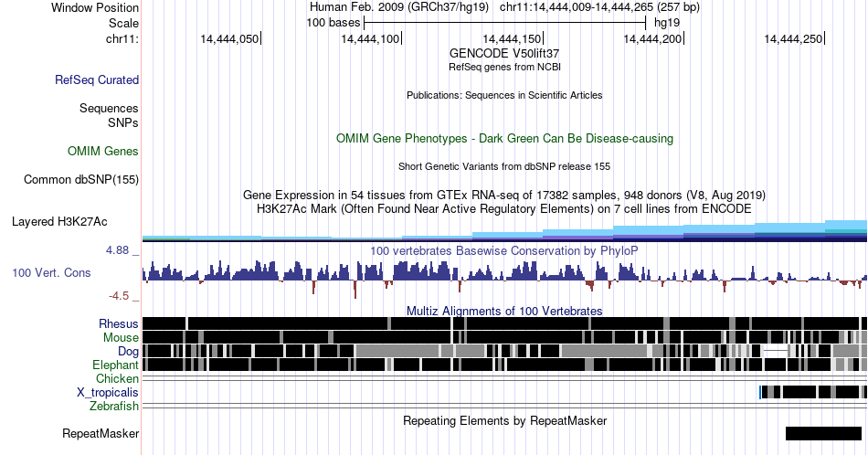Viewport: 868px width, 455px height.
Task: Click the Rhesus alignment bar
Action: point(504,323)
